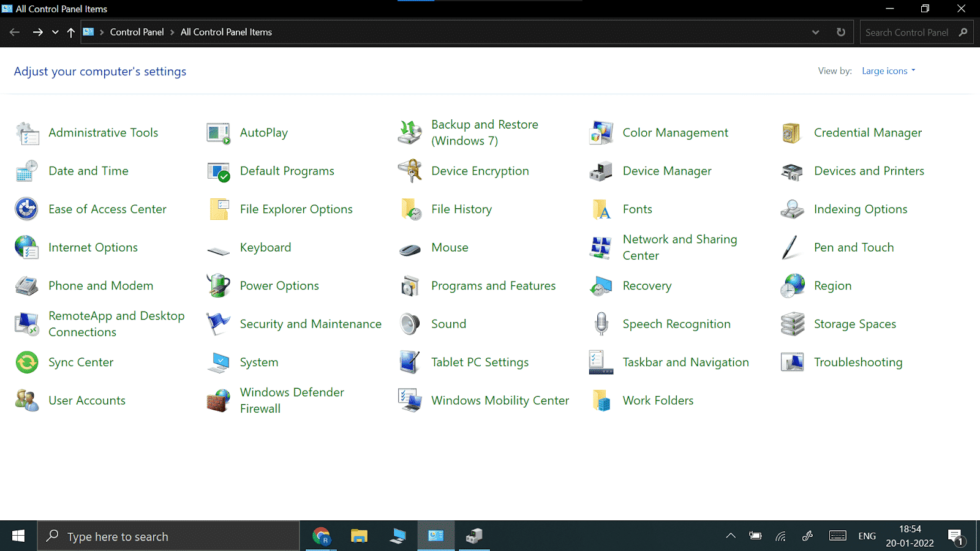The height and width of the screenshot is (551, 980).
Task: Click the AutoPlay icon
Action: (x=218, y=133)
